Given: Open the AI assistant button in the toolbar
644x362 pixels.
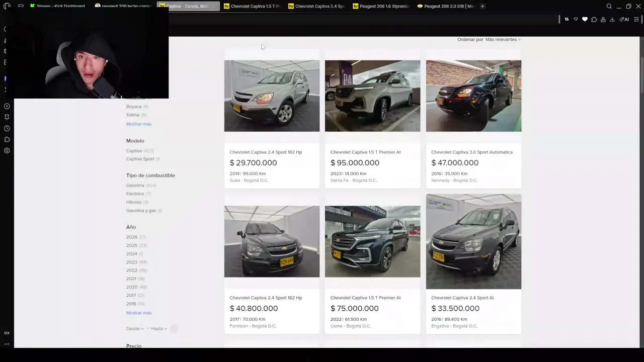Looking at the screenshot, I should [x=624, y=19].
